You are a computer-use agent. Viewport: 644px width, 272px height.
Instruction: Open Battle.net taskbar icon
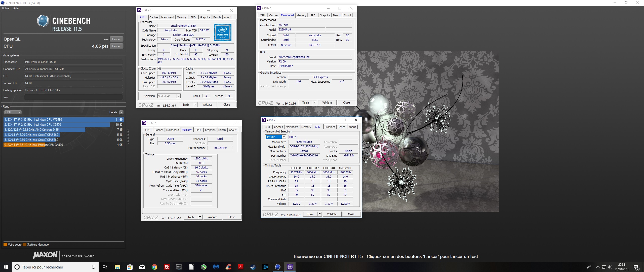coord(265,267)
